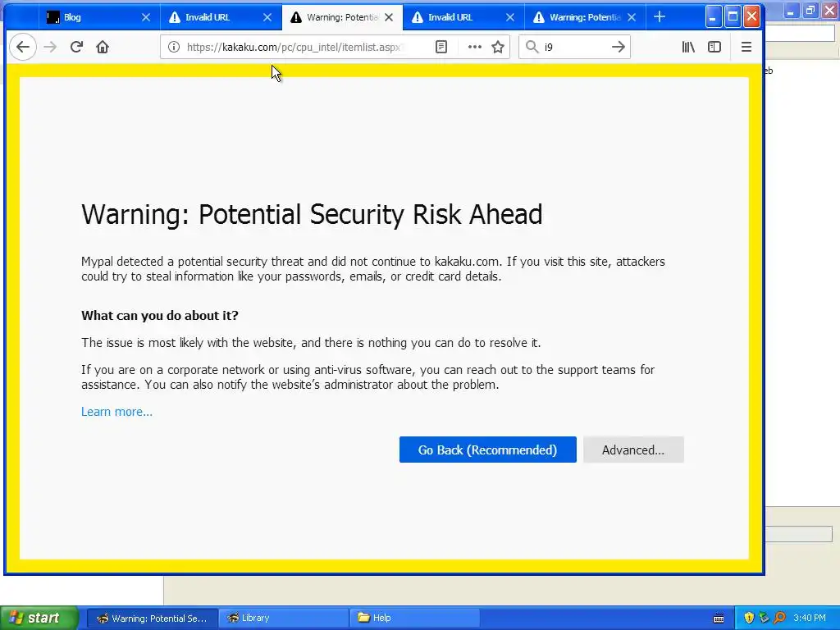Focus the search box containing i9
The image size is (840, 630).
coord(574,47)
